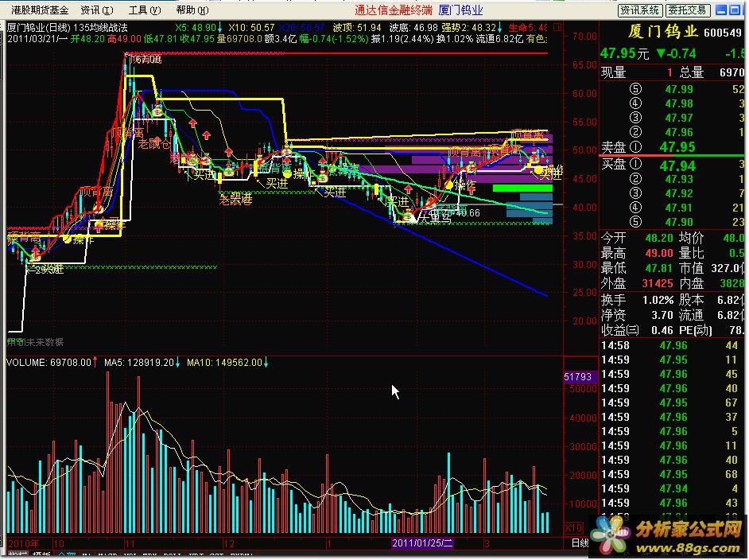Open the 工具(V) menu

[x=145, y=10]
